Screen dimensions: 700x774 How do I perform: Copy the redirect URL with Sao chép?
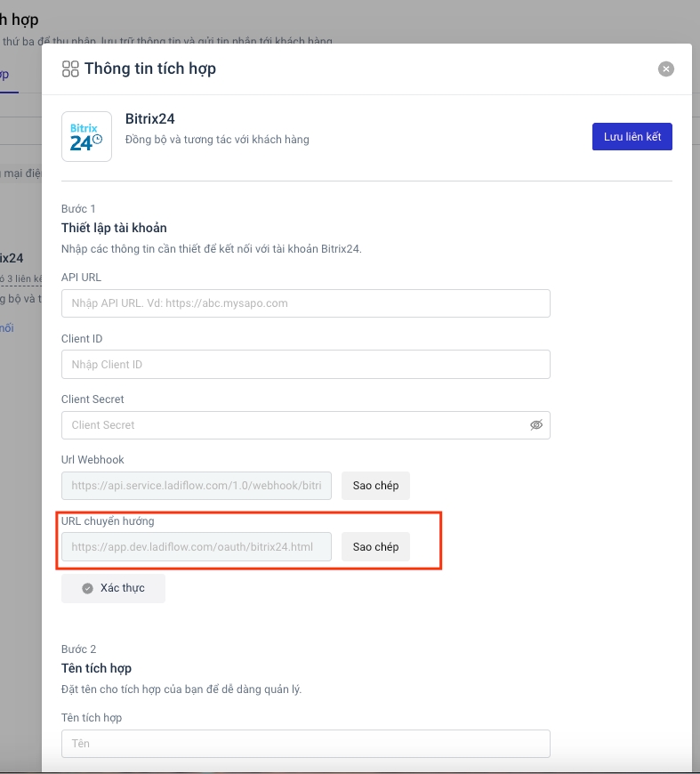[375, 547]
